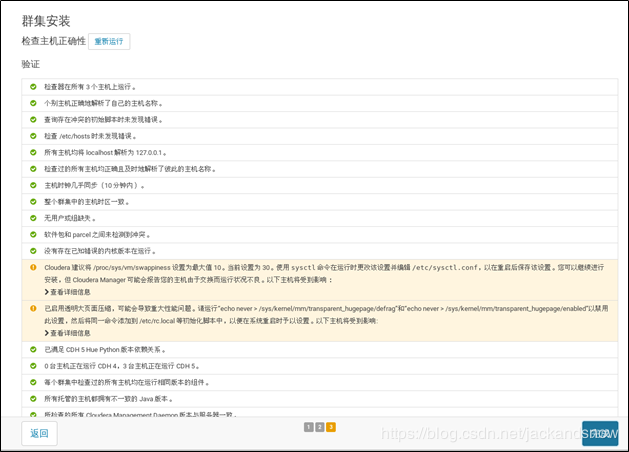Image resolution: width=629 pixels, height=452 pixels.
Task: Click the green check beside 无用户或组缺失 row
Action: 33,218
